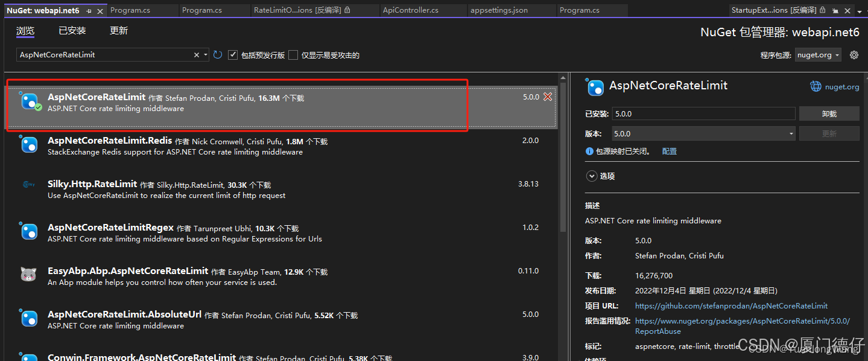Open the nuget.org package source dropdown
Viewport: 868px width, 361px height.
click(818, 55)
